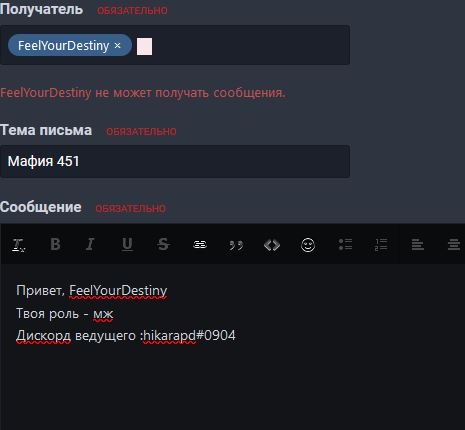The height and width of the screenshot is (430, 465).
Task: Click the misspelled word hikarapd in the message
Action: coord(170,335)
